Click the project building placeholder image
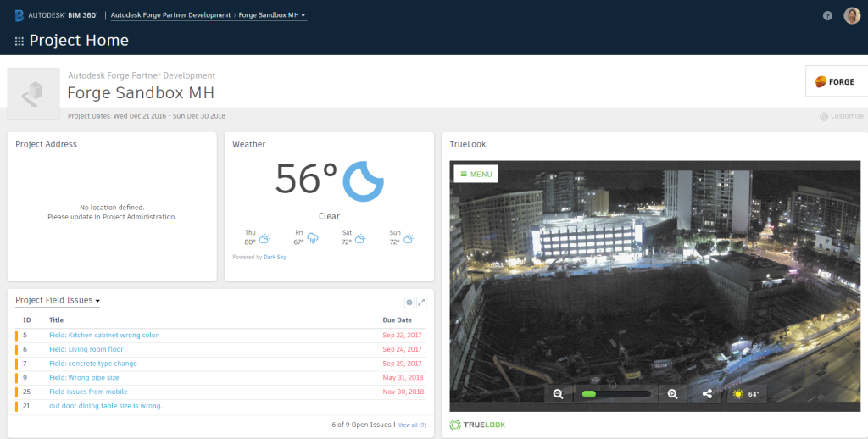 click(x=34, y=94)
